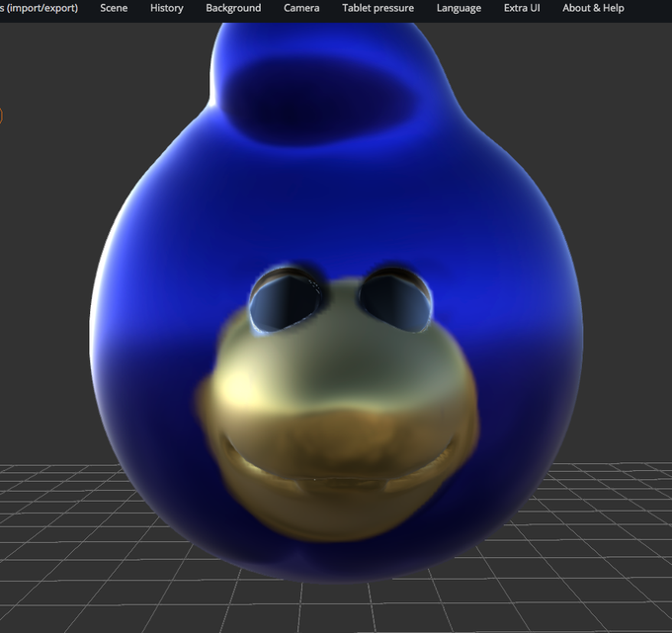Open the Background menu

[233, 8]
